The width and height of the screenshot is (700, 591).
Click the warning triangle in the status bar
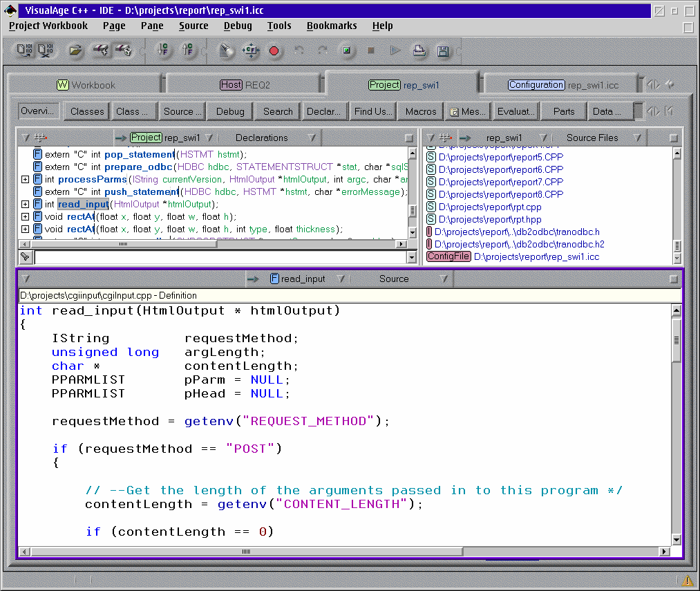tap(688, 580)
